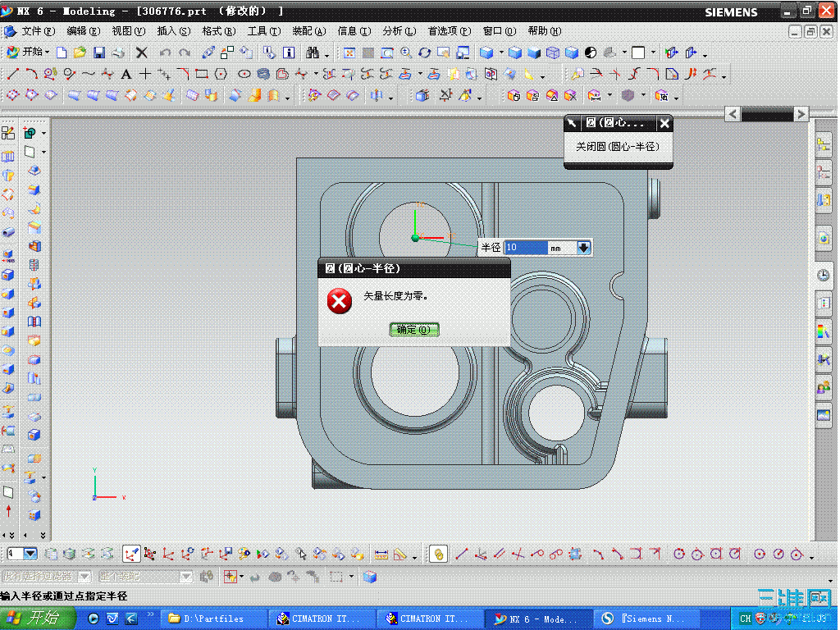Open the 文件(F) File menu
840x630 pixels.
(x=37, y=31)
